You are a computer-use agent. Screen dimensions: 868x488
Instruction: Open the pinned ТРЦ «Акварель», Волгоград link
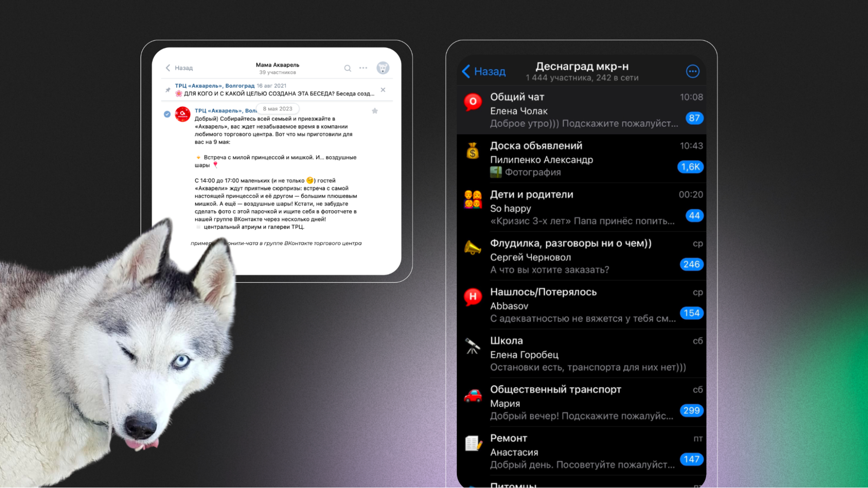[x=215, y=85]
